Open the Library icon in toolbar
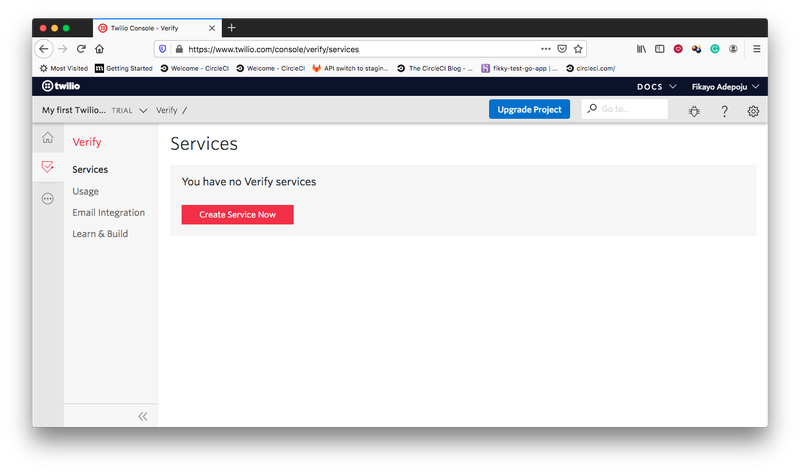 (x=641, y=49)
